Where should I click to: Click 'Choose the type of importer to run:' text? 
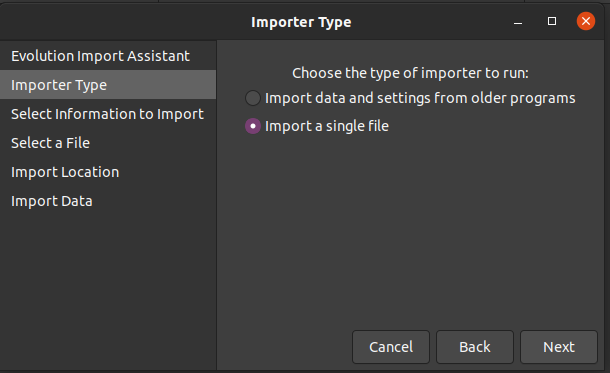point(410,73)
